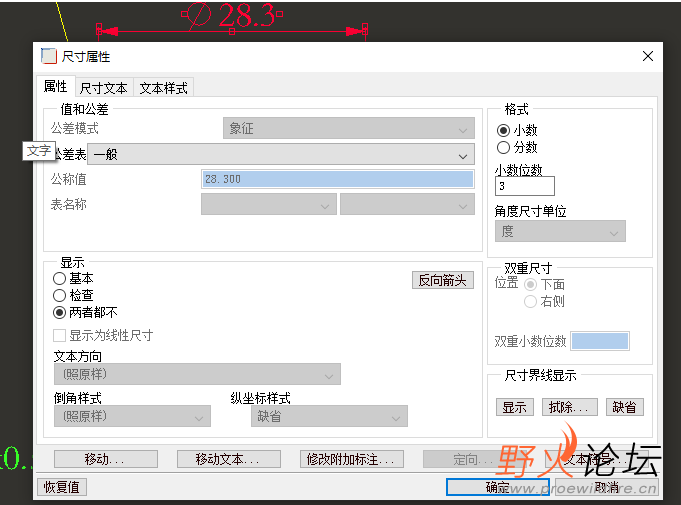Select the 两者都不 radio button
Screen dimensions: 681x505
click(x=59, y=313)
